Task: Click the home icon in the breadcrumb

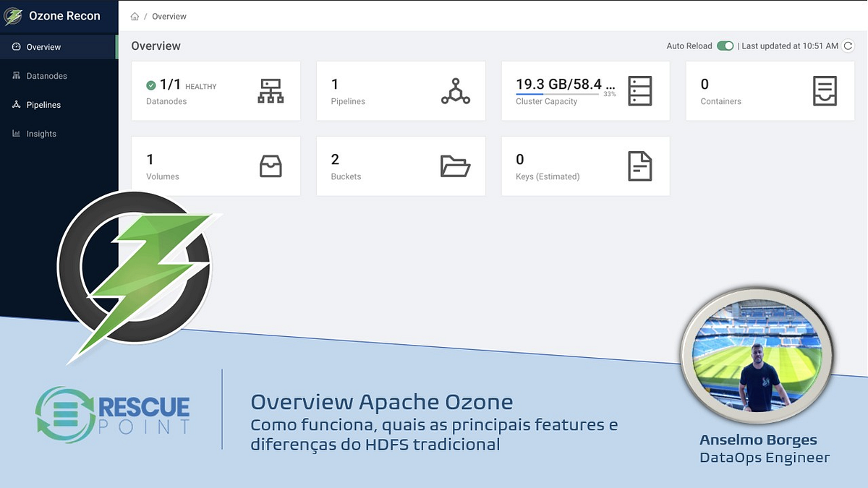Action: pyautogui.click(x=135, y=15)
